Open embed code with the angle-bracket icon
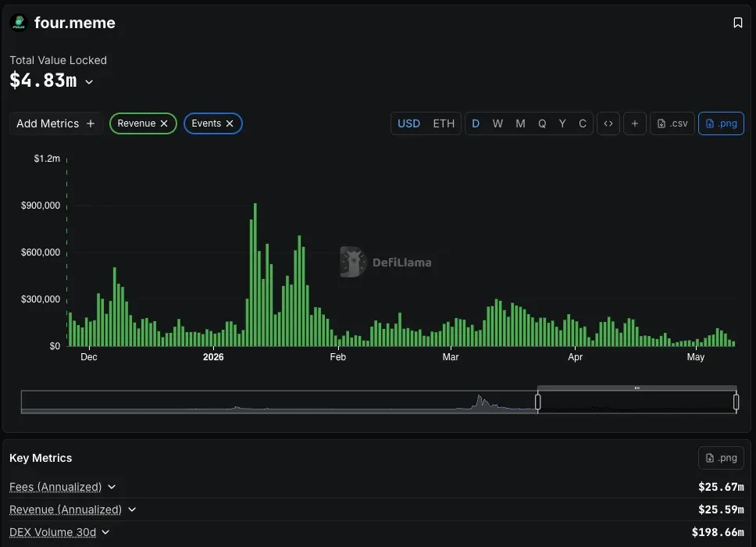The width and height of the screenshot is (756, 547). [x=608, y=123]
